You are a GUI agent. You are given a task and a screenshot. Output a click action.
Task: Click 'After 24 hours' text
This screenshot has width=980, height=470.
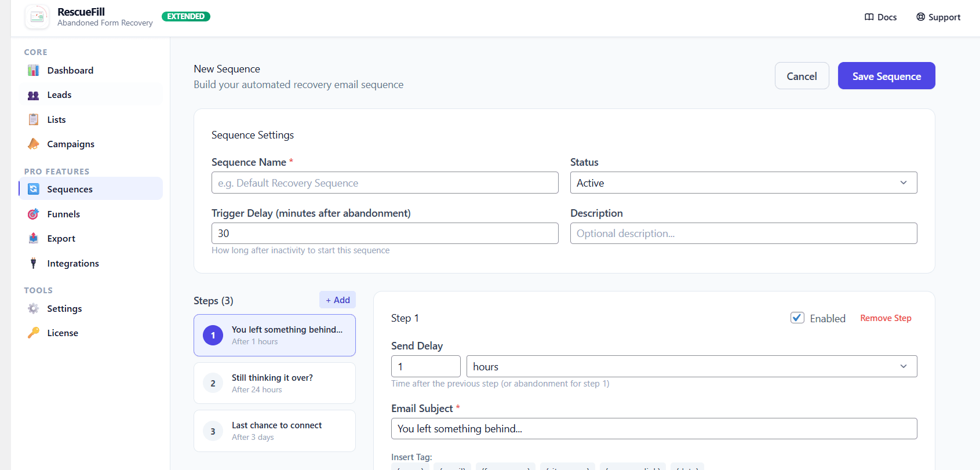click(257, 389)
